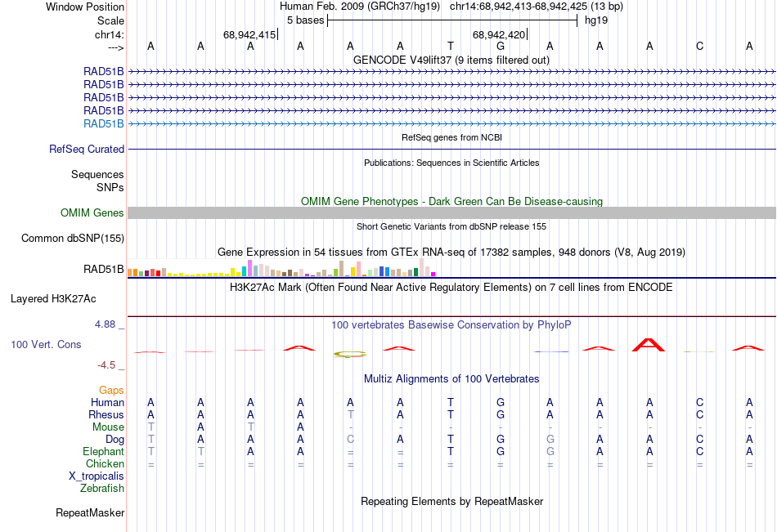The width and height of the screenshot is (777, 532).
Task: Click the RAD51B label beside the GTEx bar chart
Action: [x=104, y=269]
